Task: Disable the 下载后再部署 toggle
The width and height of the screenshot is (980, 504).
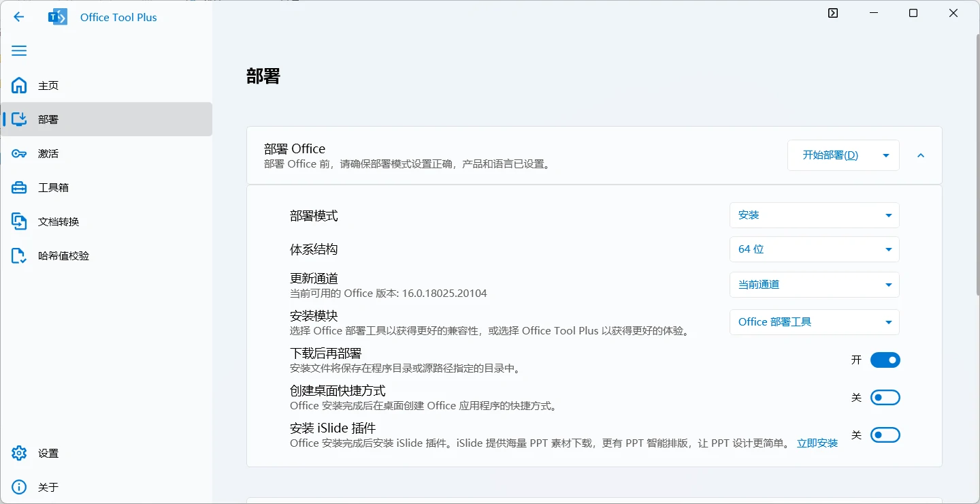Action: click(x=885, y=360)
